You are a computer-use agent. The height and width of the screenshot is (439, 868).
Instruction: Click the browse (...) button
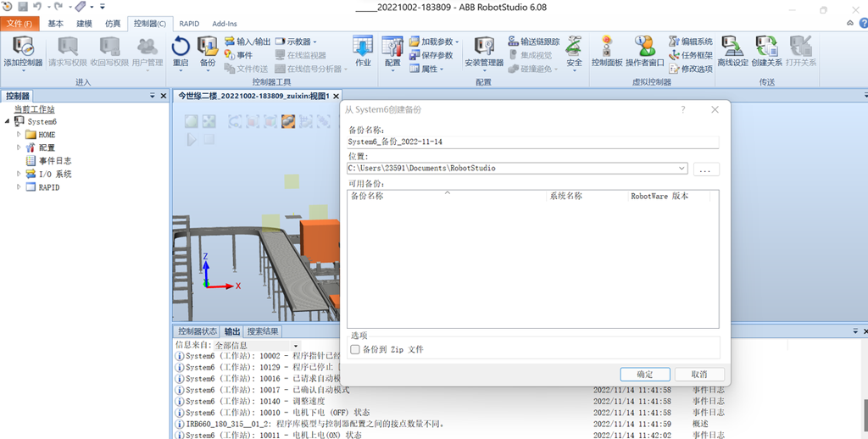(x=706, y=169)
